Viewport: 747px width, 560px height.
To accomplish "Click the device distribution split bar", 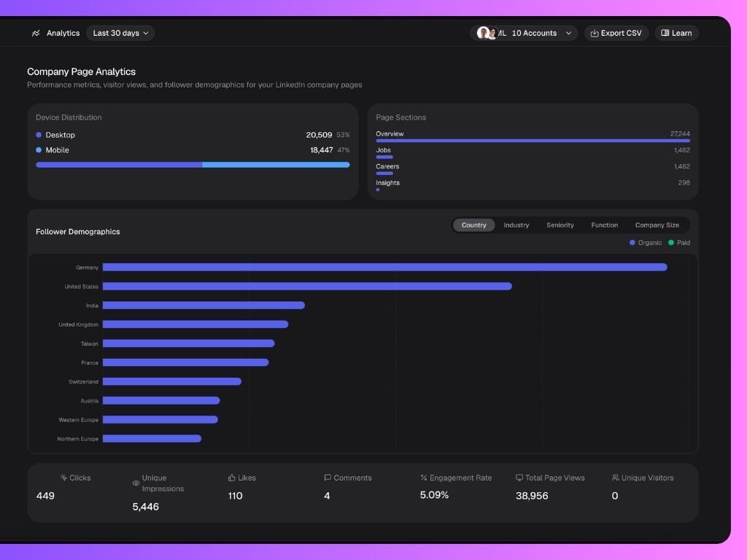I will pyautogui.click(x=193, y=165).
